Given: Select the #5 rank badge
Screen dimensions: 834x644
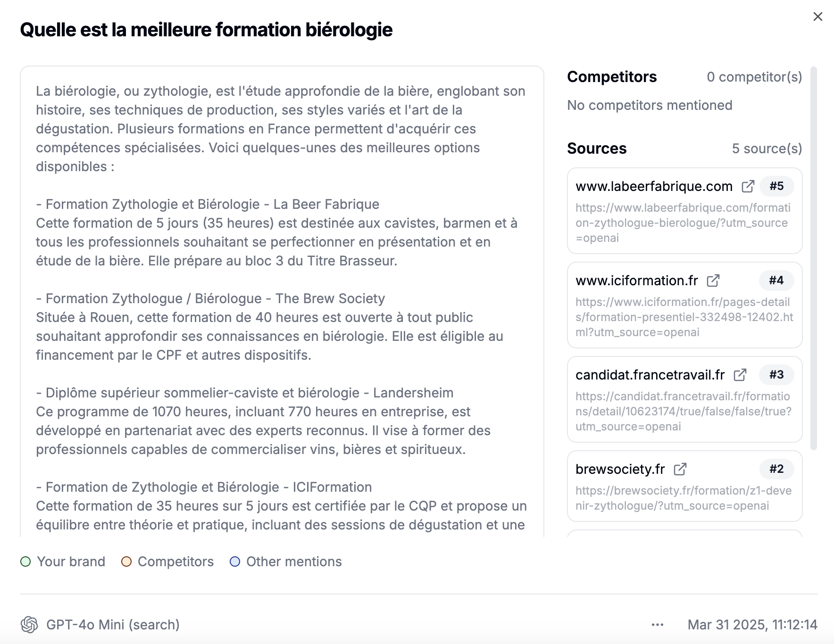Looking at the screenshot, I should (776, 186).
